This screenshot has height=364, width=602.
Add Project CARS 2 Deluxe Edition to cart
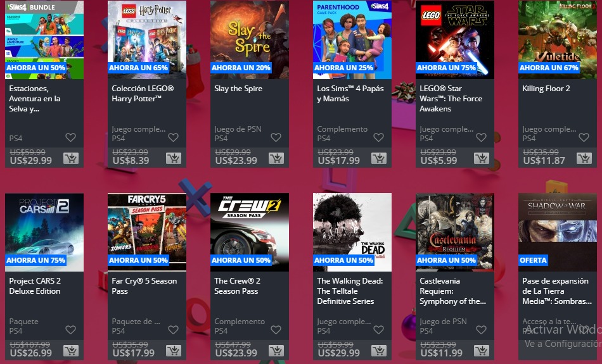coord(70,351)
